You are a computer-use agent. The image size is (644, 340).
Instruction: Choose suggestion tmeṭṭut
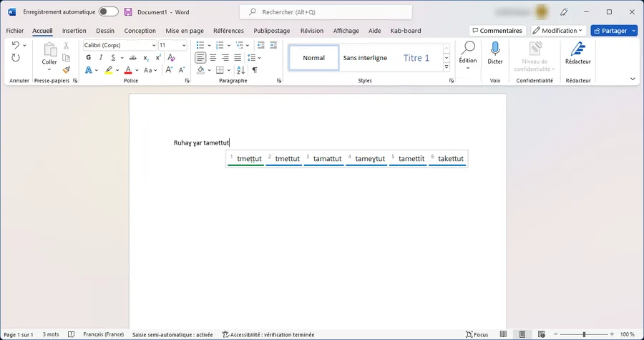245,159
